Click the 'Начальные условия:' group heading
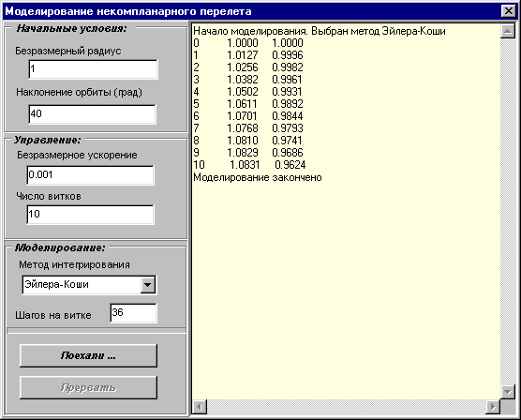Viewport: 521px width, 420px height. [72, 29]
